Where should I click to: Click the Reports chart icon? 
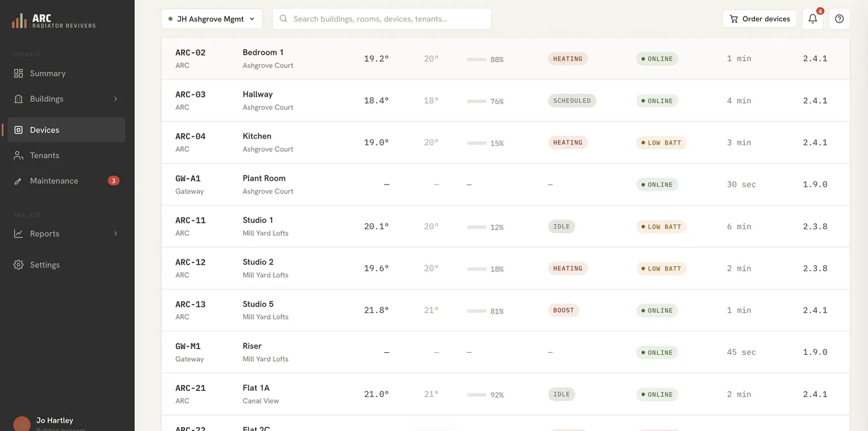click(18, 233)
